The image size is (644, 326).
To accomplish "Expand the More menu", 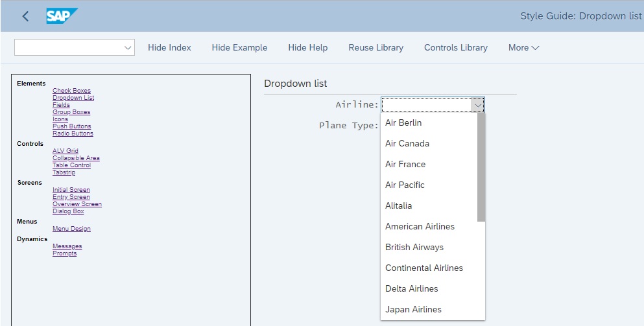I will coord(523,47).
